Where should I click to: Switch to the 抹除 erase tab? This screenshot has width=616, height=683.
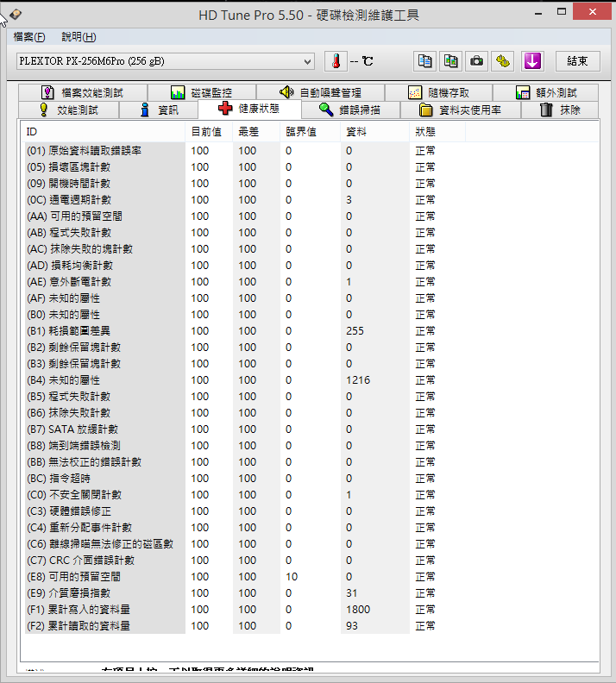point(561,110)
